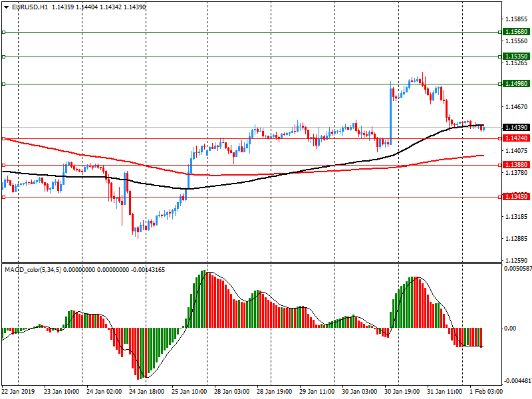Click left handle of 1.14980 green line
This screenshot has width=532, height=399.
pyautogui.click(x=3, y=84)
